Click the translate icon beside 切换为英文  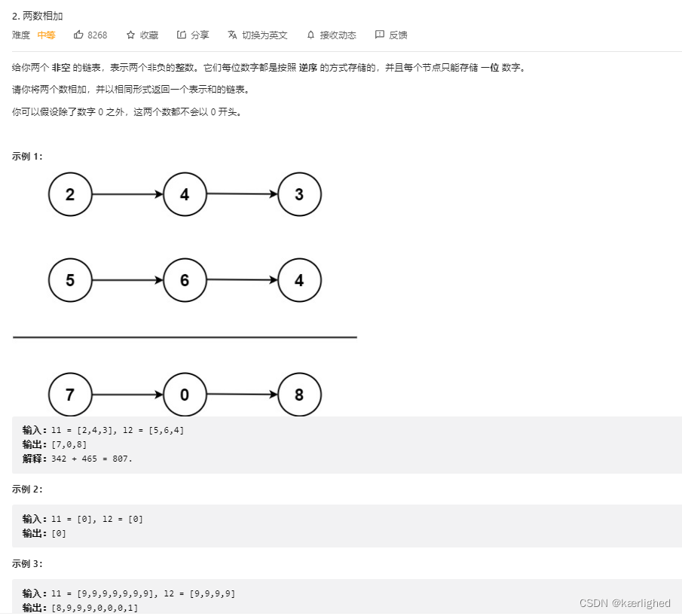[x=232, y=35]
